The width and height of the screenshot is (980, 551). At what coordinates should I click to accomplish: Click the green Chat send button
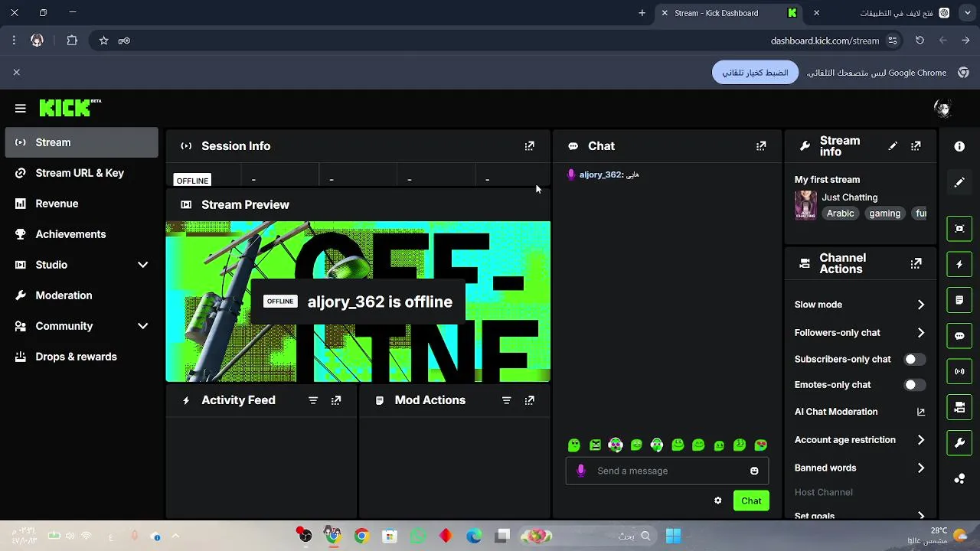click(x=751, y=500)
